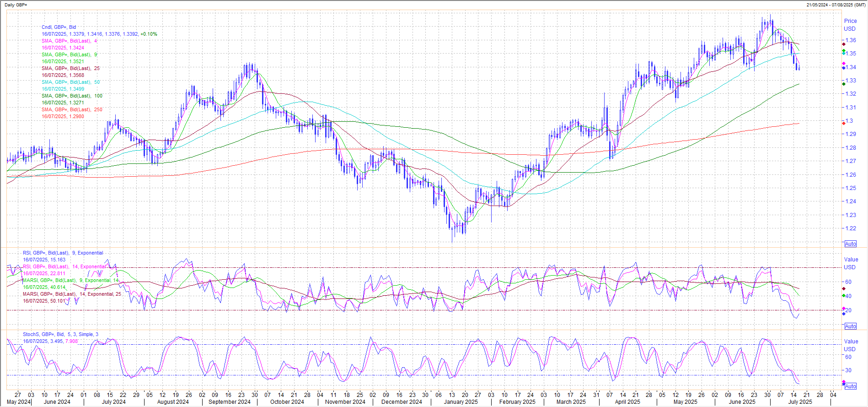Select the maroon MARSI marker on the RSI axis

[844, 289]
